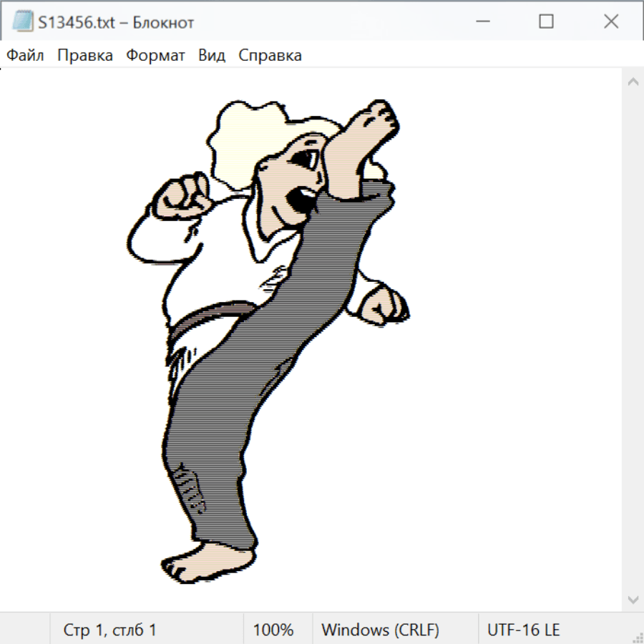Image resolution: width=644 pixels, height=644 pixels.
Task: Maximize the Блокнот window
Action: pos(546,22)
